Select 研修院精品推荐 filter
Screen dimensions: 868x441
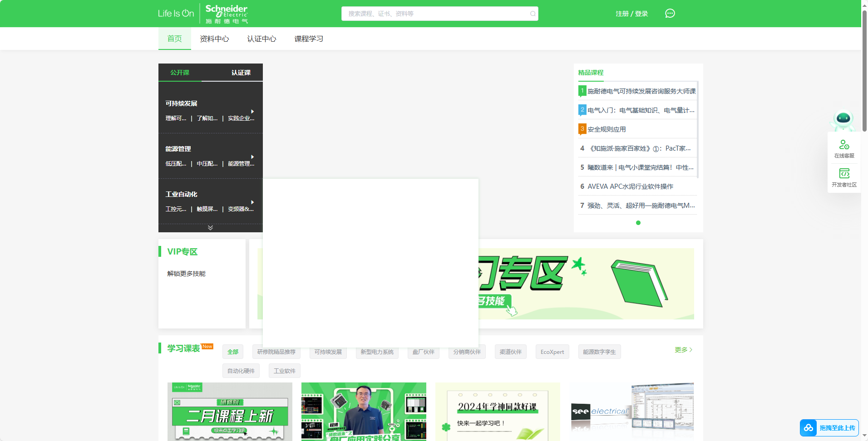click(x=276, y=352)
